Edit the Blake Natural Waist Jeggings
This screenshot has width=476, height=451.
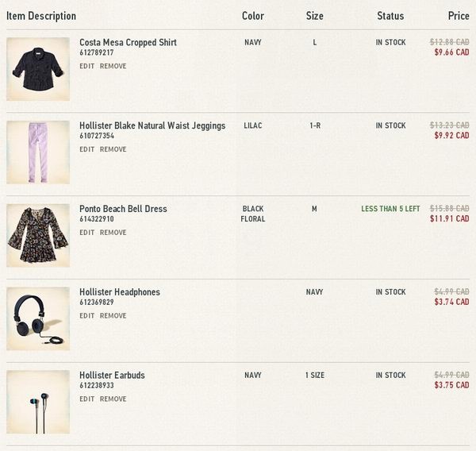point(86,149)
